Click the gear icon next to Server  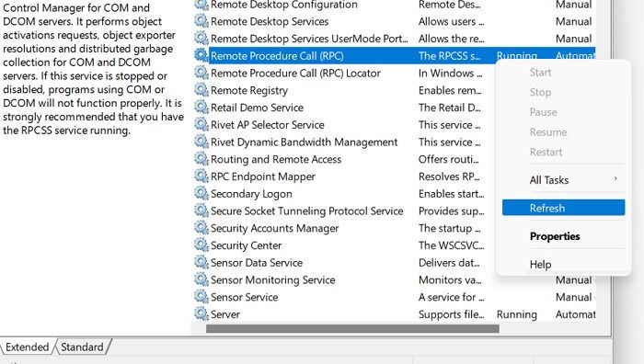pyautogui.click(x=201, y=314)
